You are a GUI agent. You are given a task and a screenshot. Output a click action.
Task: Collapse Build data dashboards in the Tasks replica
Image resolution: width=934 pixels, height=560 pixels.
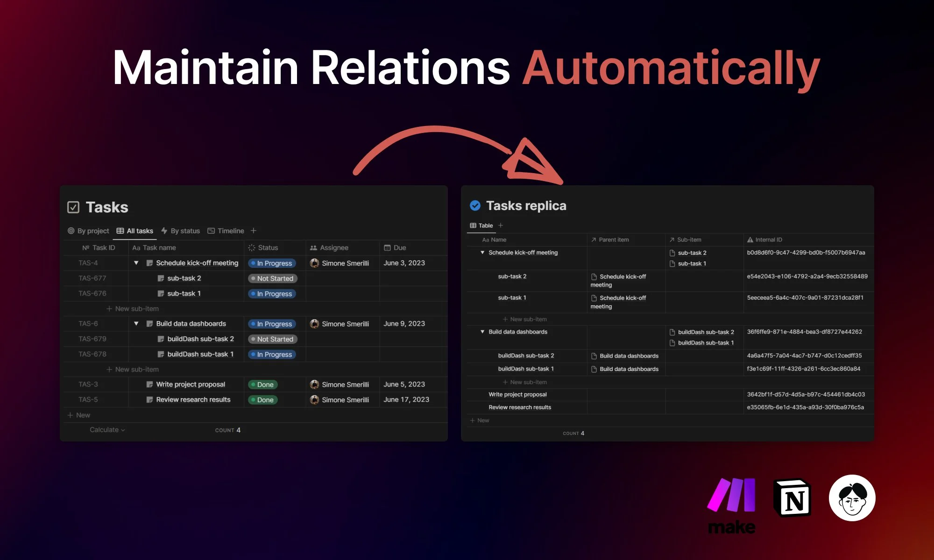point(482,332)
